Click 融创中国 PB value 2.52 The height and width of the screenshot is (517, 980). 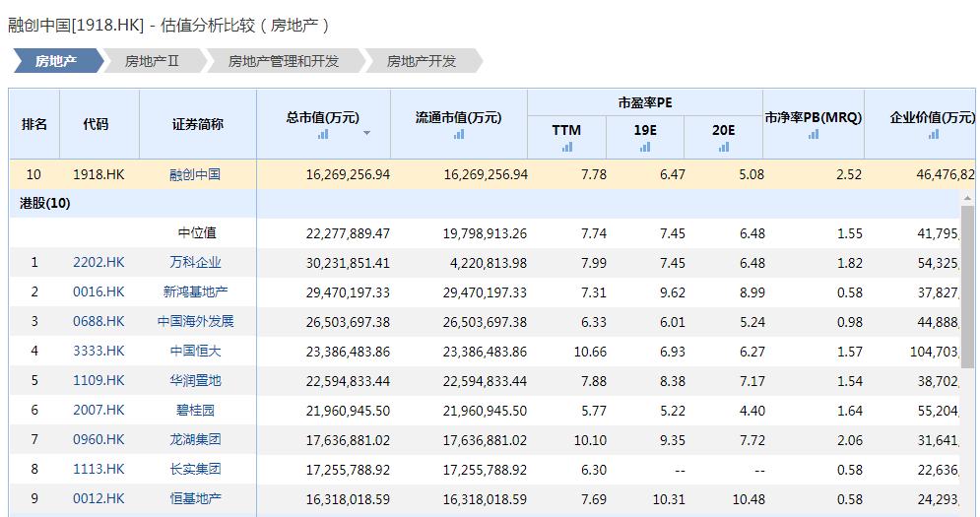point(849,175)
